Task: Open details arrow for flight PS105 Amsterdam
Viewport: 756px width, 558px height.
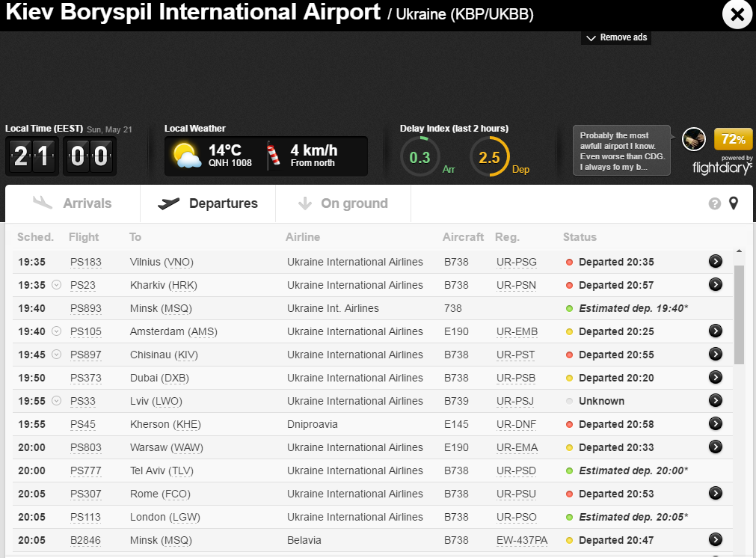Action: pyautogui.click(x=716, y=331)
